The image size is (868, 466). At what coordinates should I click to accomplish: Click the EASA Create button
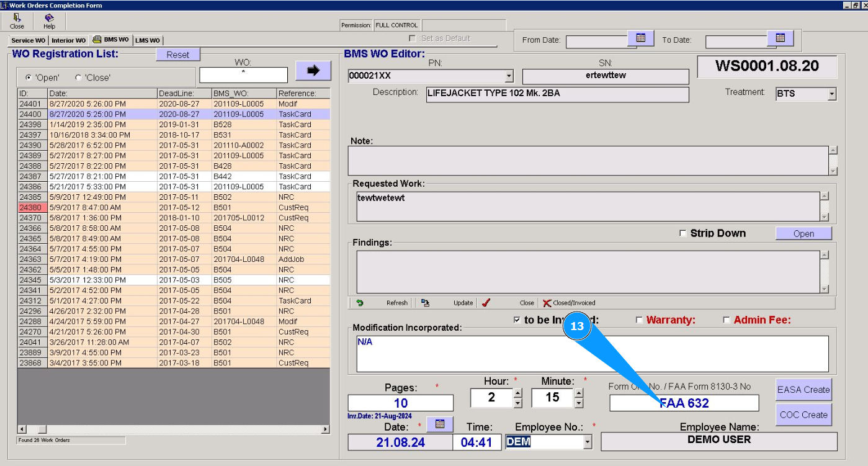tap(803, 390)
